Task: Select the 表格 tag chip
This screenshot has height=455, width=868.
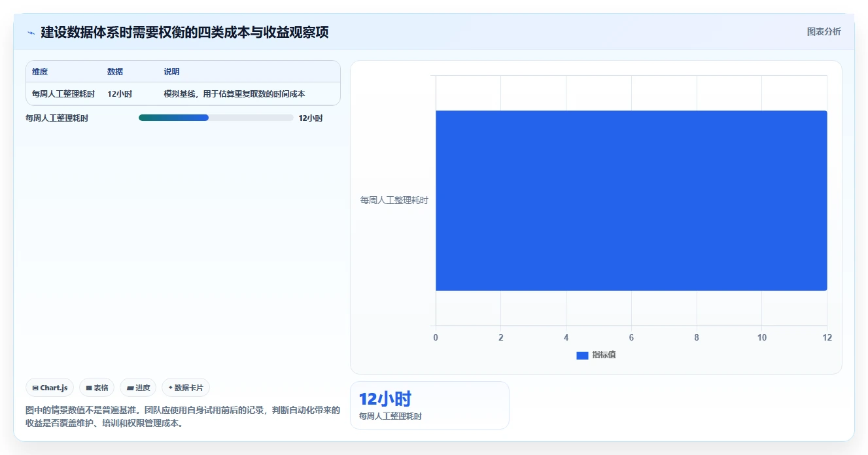Action: tap(97, 388)
